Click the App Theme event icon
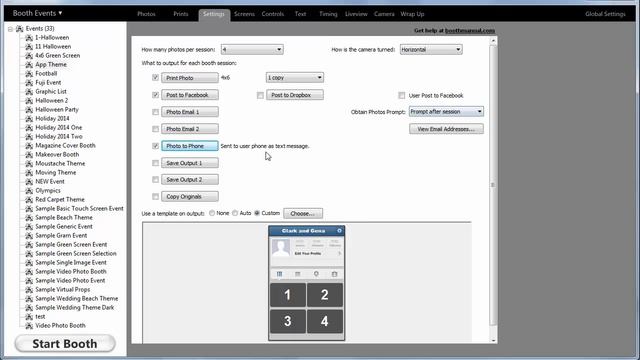This screenshot has height=360, width=640. 29,64
